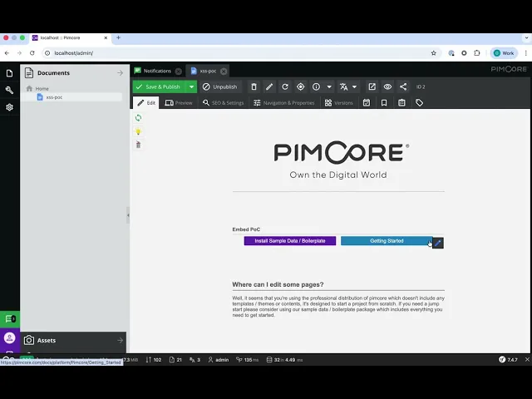
Task: Expand the Documents panel arrow
Action: [x=120, y=73]
